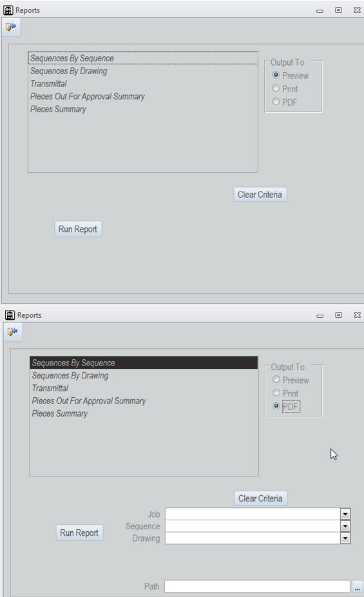Image resolution: width=364 pixels, height=597 pixels.
Task: Click the Path input field
Action: tap(257, 586)
